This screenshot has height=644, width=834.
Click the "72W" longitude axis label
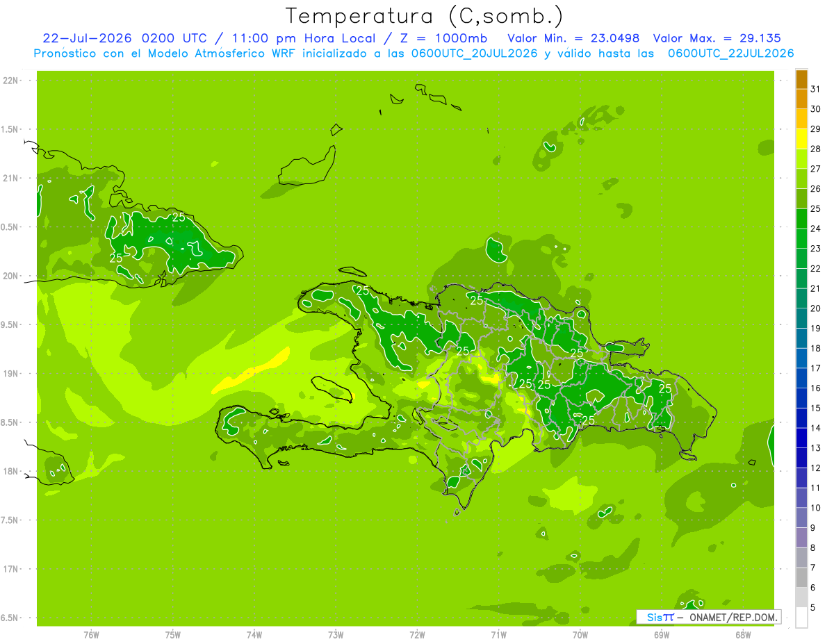(x=417, y=634)
